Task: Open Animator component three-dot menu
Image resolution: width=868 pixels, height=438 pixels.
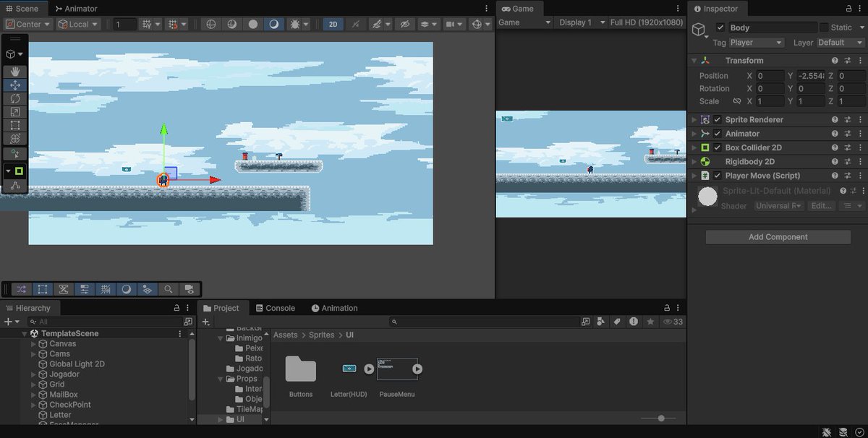Action: (860, 134)
